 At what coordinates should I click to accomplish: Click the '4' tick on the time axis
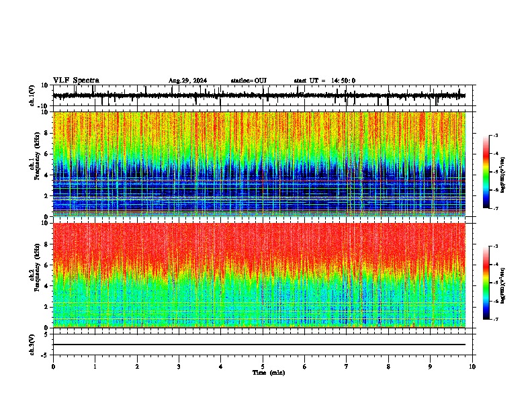[221, 367]
